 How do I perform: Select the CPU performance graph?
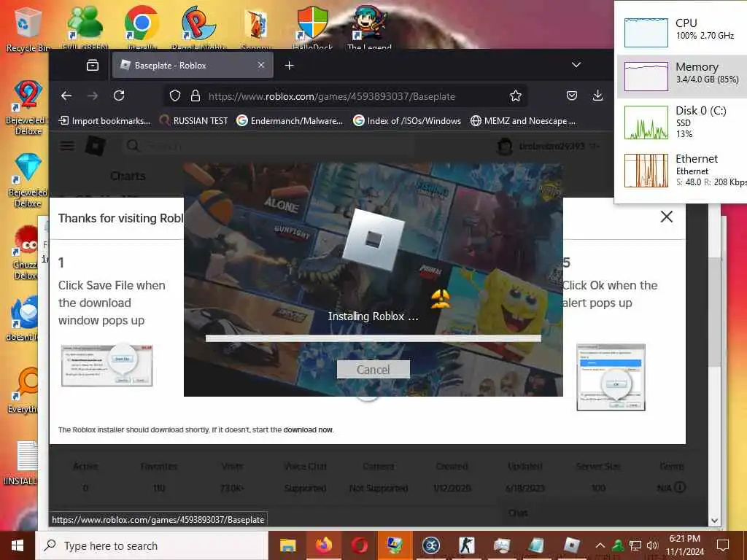coord(646,32)
